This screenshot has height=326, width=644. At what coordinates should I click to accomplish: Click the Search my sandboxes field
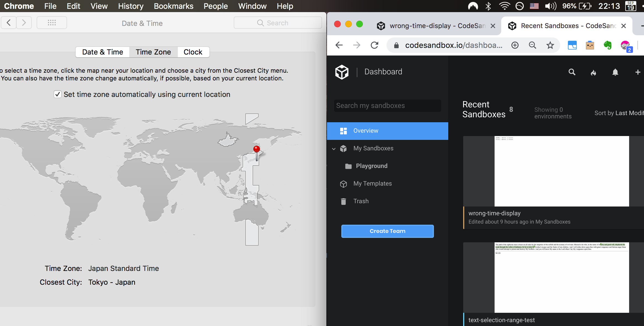click(x=387, y=106)
